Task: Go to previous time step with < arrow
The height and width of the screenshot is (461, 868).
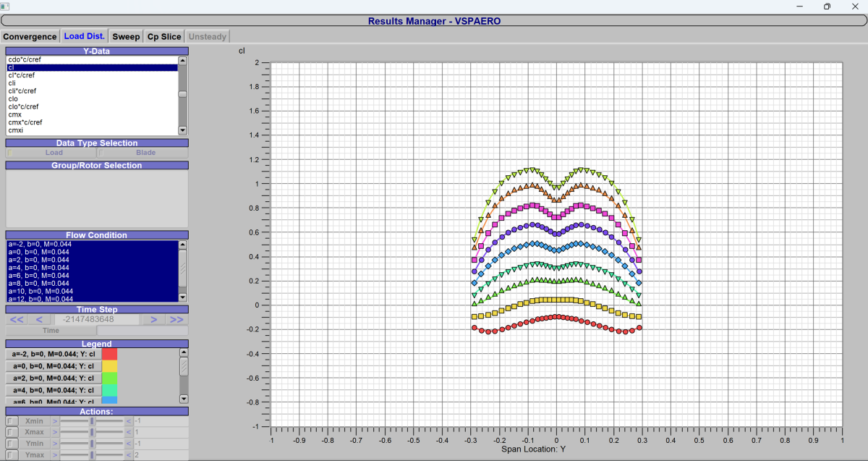Action: pyautogui.click(x=40, y=319)
